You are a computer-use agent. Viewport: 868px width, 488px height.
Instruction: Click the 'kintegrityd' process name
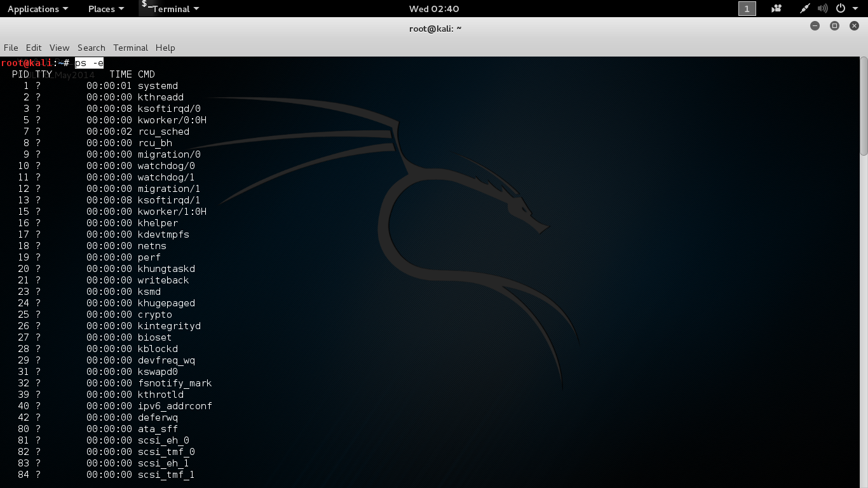coord(169,326)
